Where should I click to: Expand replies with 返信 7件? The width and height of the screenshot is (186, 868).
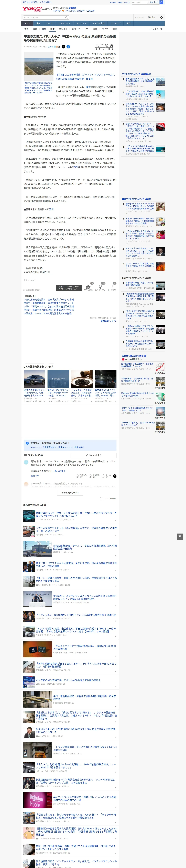click(34, 476)
